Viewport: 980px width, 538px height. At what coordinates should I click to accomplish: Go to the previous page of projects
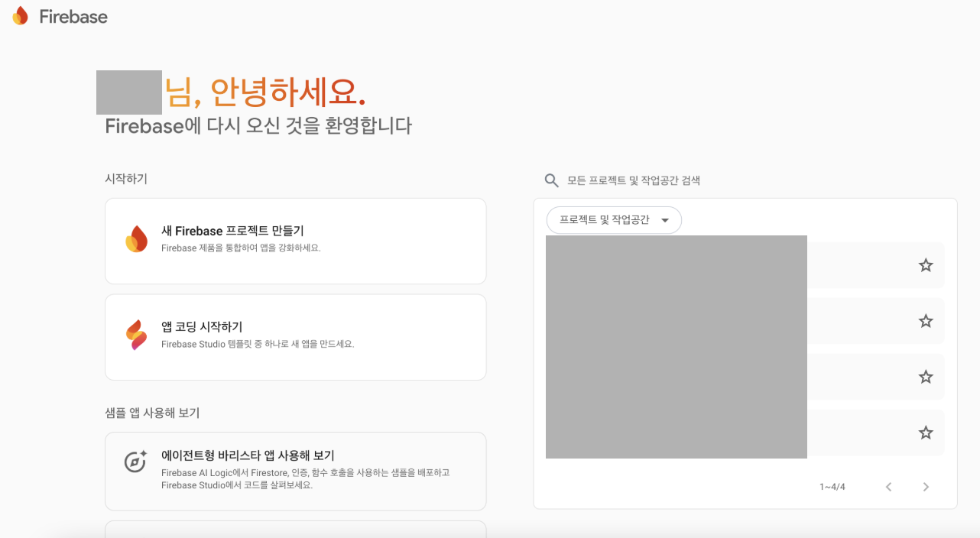pos(888,487)
